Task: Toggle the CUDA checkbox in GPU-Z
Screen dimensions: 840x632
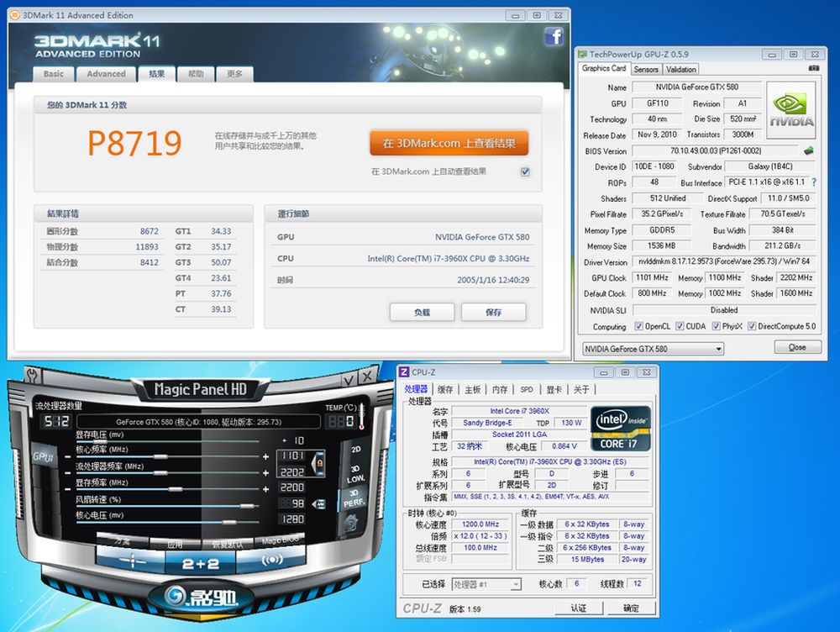Action: click(680, 326)
